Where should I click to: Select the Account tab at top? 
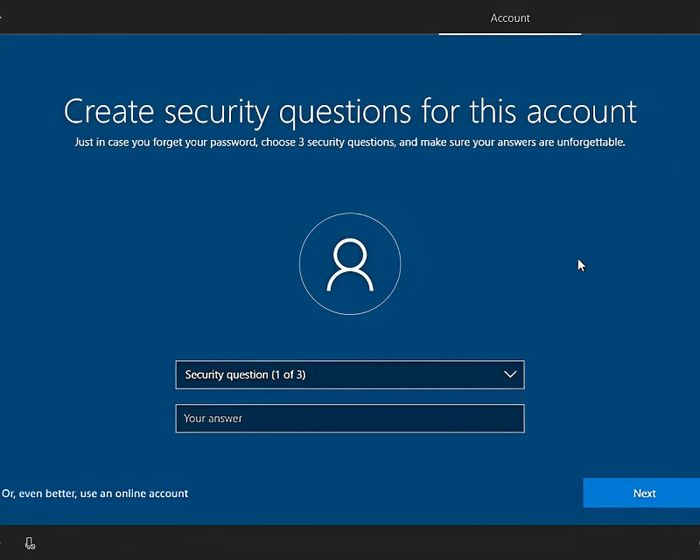(510, 18)
